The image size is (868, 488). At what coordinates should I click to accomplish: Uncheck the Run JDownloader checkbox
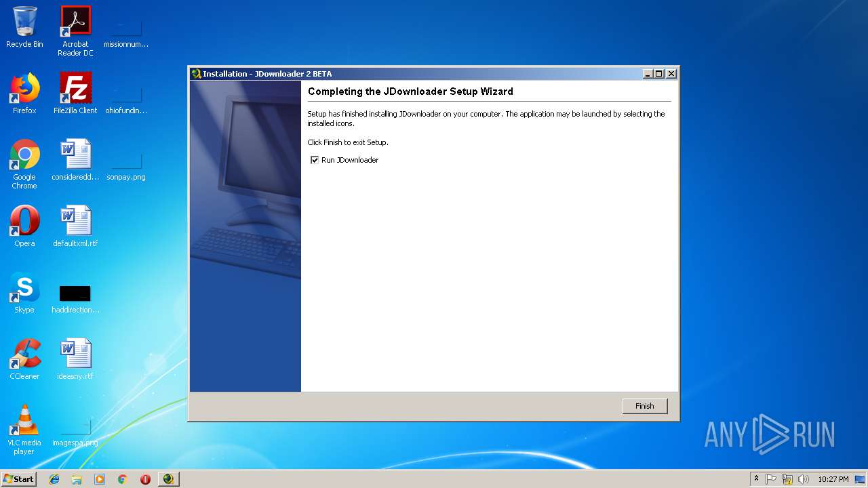tap(315, 160)
